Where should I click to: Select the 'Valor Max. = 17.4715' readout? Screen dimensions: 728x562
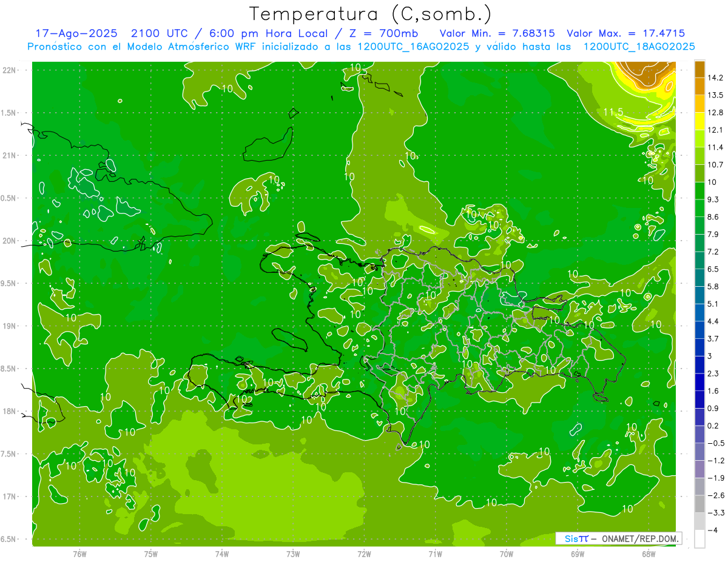(x=626, y=33)
